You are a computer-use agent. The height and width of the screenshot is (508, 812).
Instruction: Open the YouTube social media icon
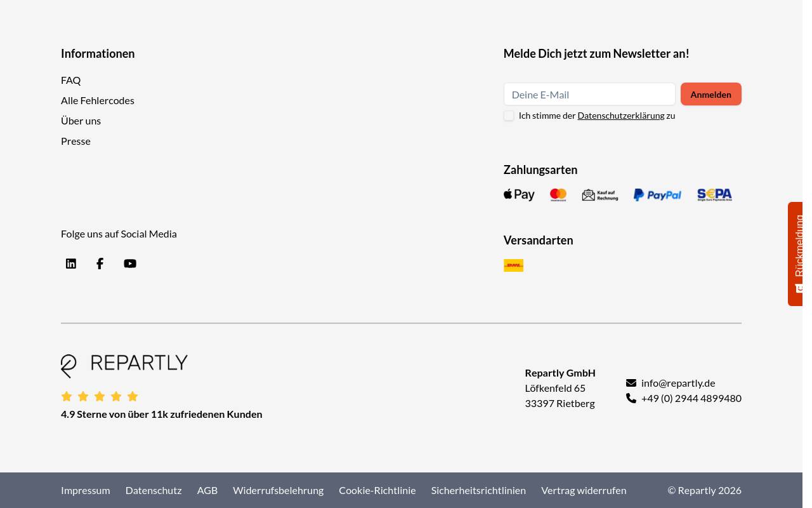[x=130, y=264]
